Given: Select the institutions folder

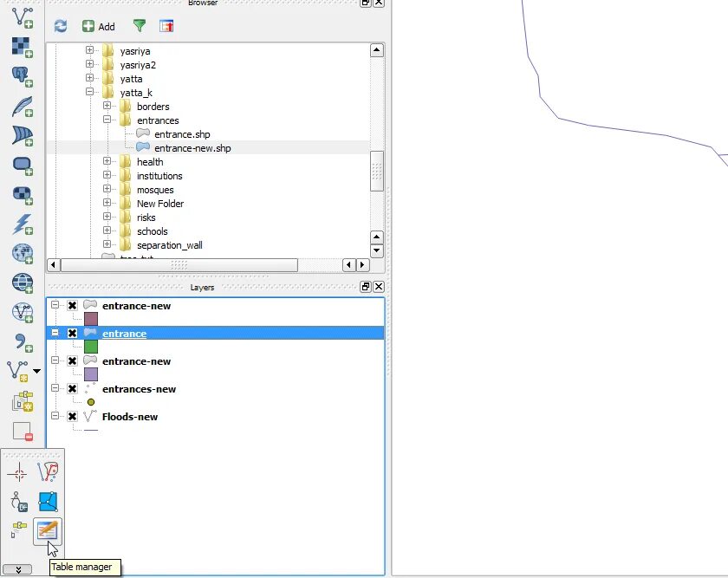Looking at the screenshot, I should [159, 176].
